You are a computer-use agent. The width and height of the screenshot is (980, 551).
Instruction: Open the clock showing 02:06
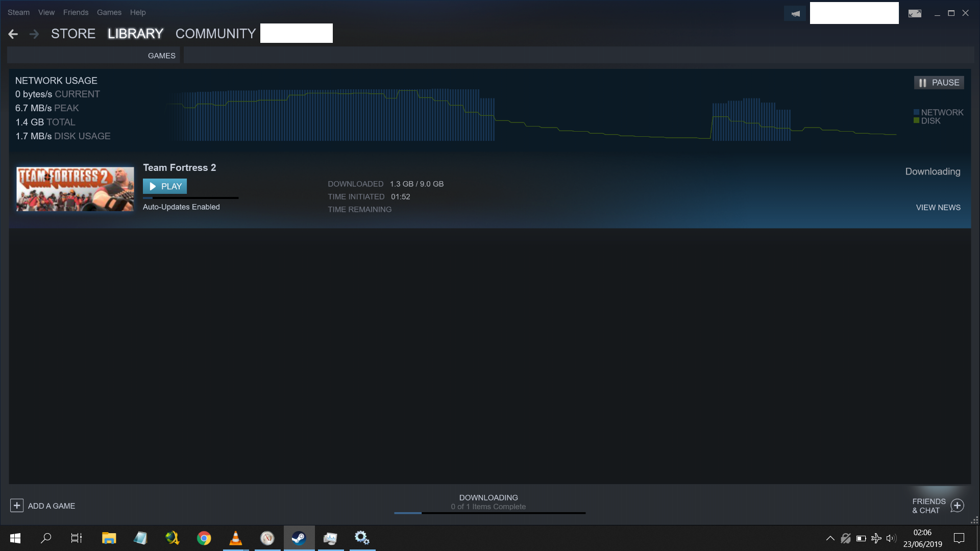pyautogui.click(x=922, y=533)
